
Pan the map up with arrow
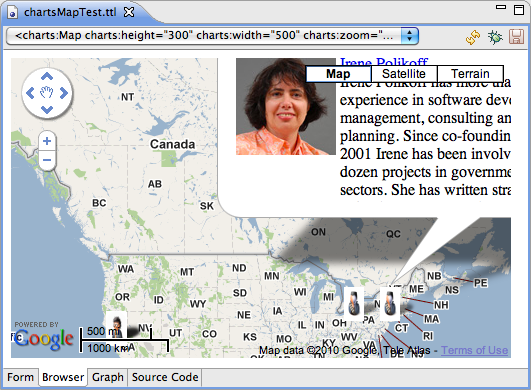(47, 77)
